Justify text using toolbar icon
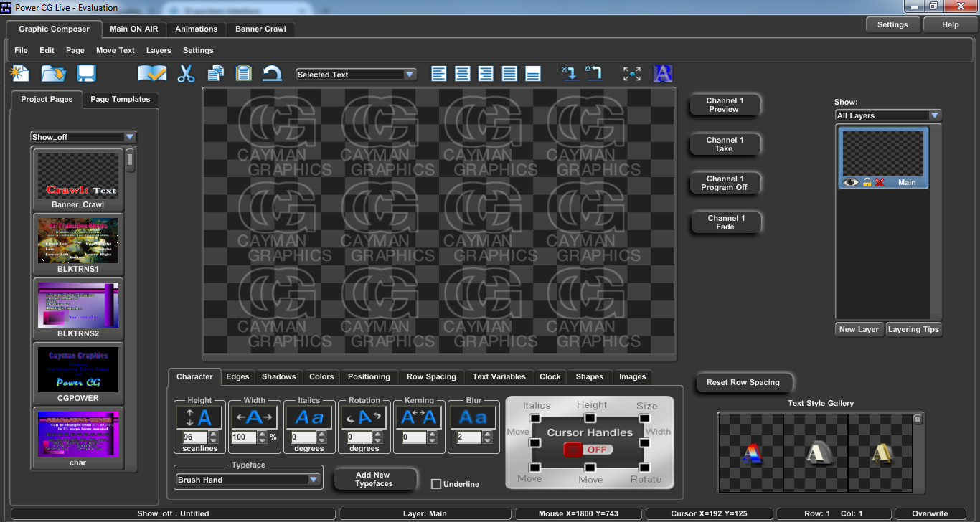980x522 pixels. click(509, 73)
